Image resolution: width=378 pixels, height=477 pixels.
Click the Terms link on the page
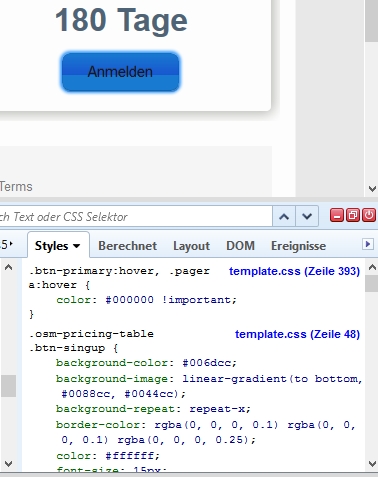click(16, 187)
